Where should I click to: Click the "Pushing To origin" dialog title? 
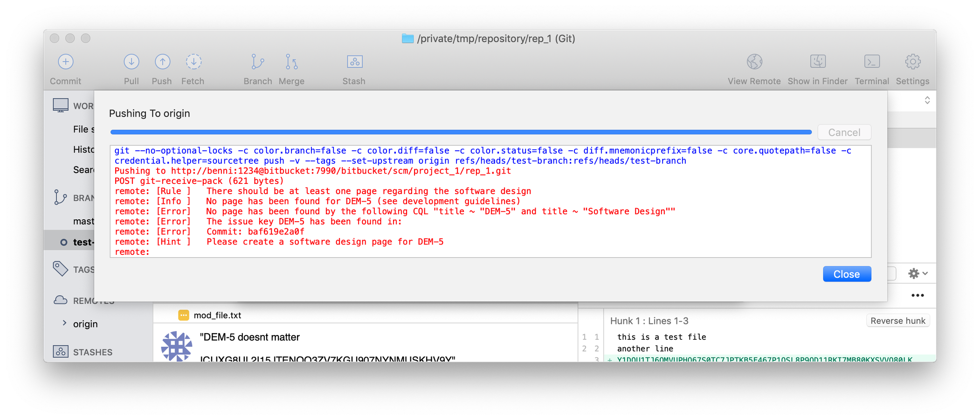(x=149, y=113)
